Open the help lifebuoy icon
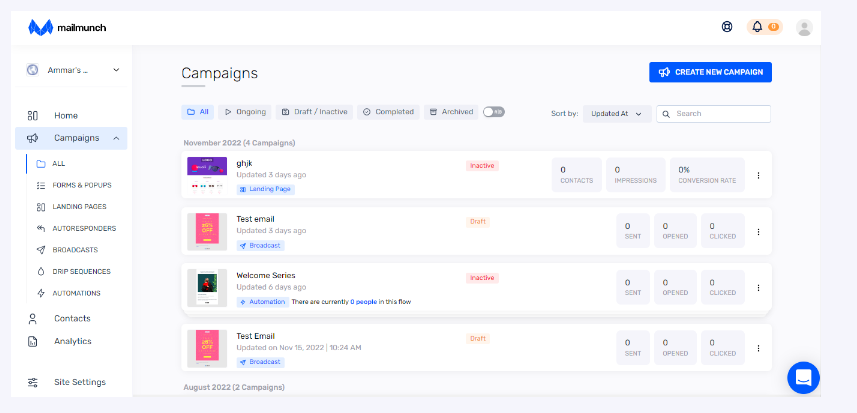Image resolution: width=857 pixels, height=413 pixels. click(x=727, y=27)
